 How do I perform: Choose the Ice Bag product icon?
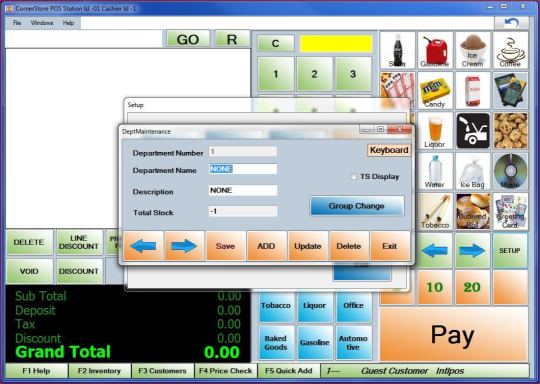tap(473, 172)
